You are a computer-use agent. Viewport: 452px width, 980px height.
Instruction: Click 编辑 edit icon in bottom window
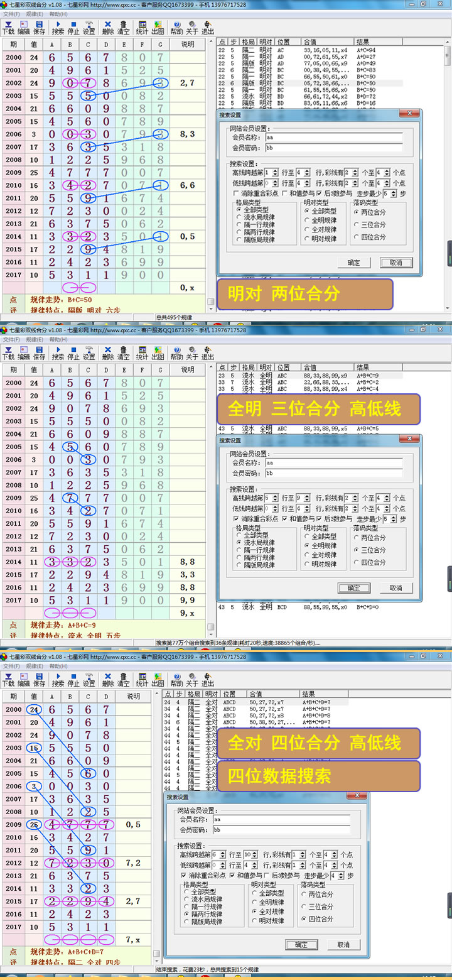24,679
